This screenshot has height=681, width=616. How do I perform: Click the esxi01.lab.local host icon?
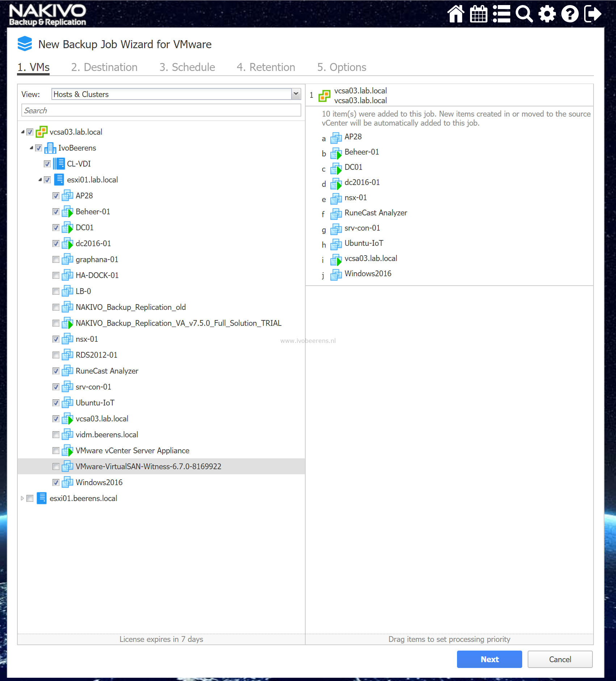[59, 180]
